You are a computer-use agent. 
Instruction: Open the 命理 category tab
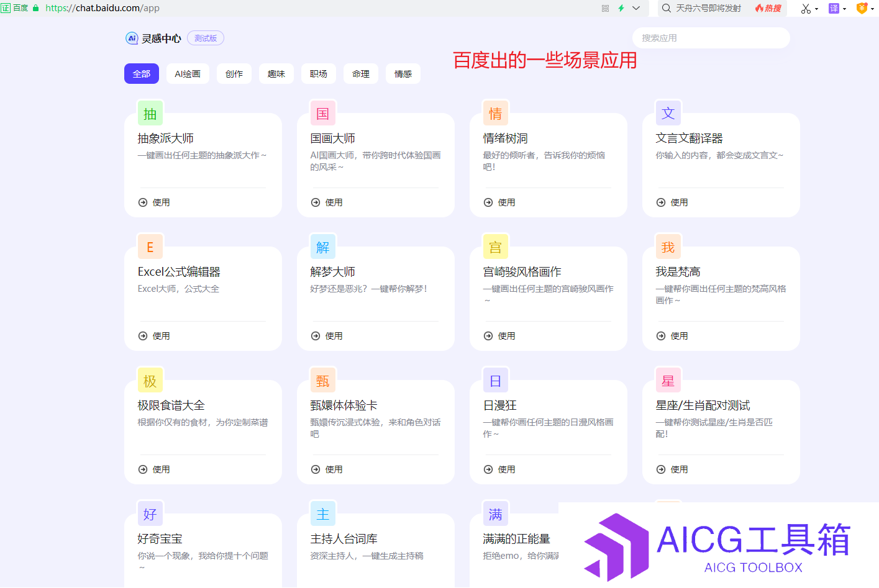coord(361,74)
